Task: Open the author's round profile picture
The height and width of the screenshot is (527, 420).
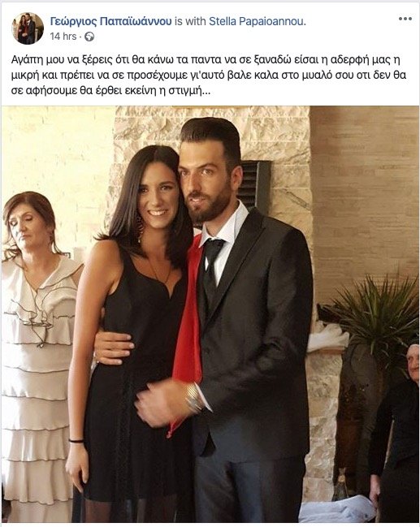Action: (x=28, y=28)
